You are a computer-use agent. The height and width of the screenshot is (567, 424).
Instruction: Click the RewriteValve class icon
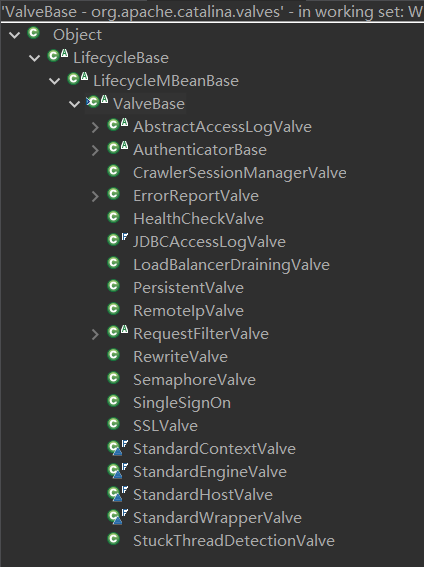coord(114,355)
